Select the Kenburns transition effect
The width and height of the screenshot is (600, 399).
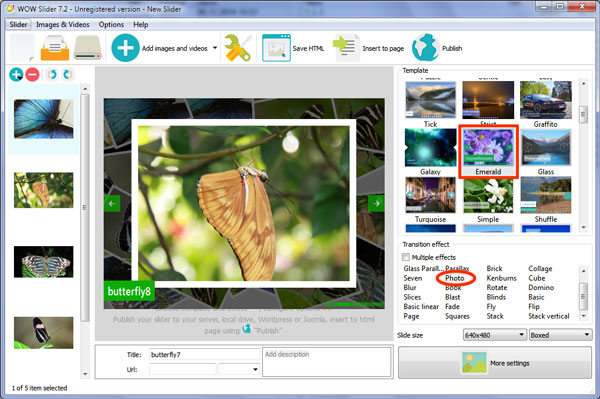(501, 278)
